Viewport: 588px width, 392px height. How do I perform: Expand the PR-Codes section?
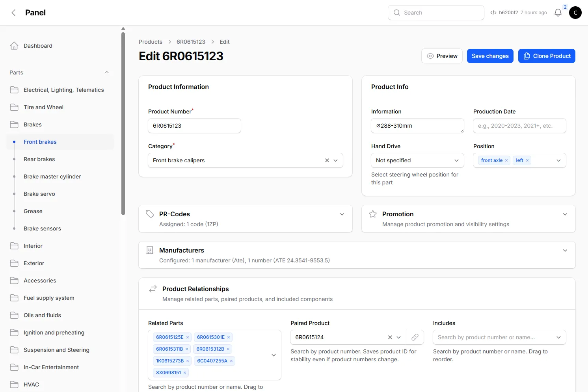pos(342,214)
